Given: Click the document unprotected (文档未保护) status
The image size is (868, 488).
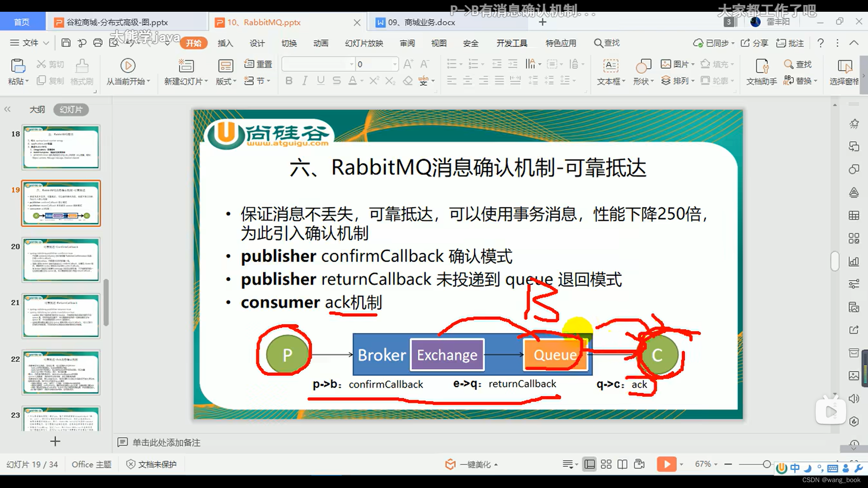Looking at the screenshot, I should 151,464.
